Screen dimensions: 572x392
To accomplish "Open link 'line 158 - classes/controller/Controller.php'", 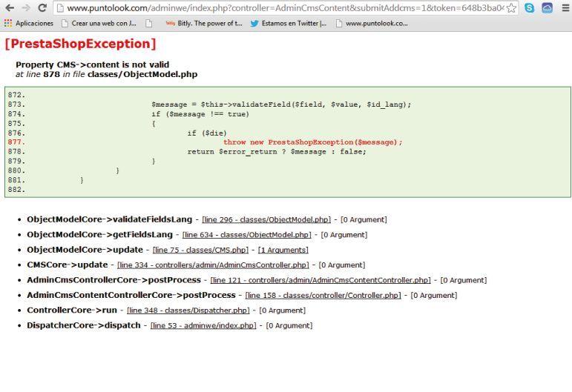I will click(x=323, y=296).
